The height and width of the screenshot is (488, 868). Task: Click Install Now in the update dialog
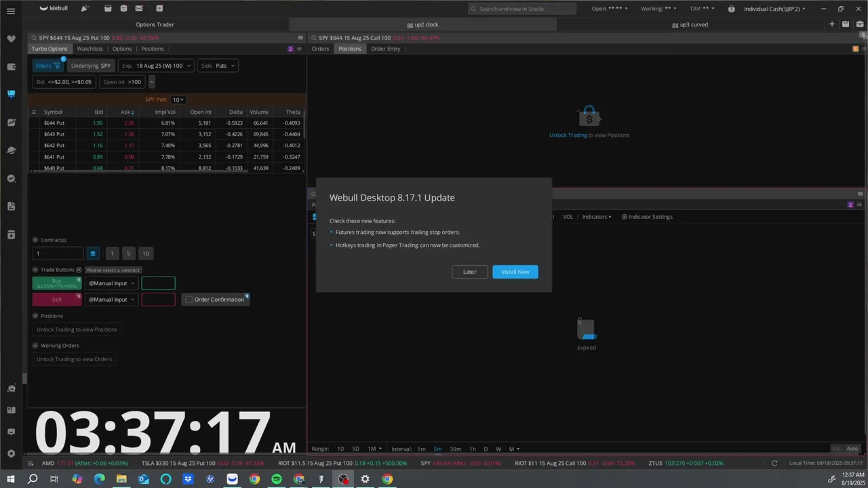click(x=515, y=272)
